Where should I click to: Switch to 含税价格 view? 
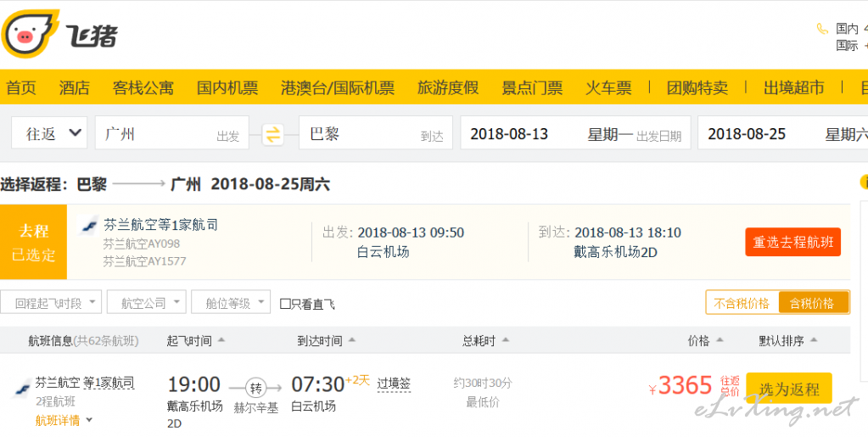click(813, 303)
